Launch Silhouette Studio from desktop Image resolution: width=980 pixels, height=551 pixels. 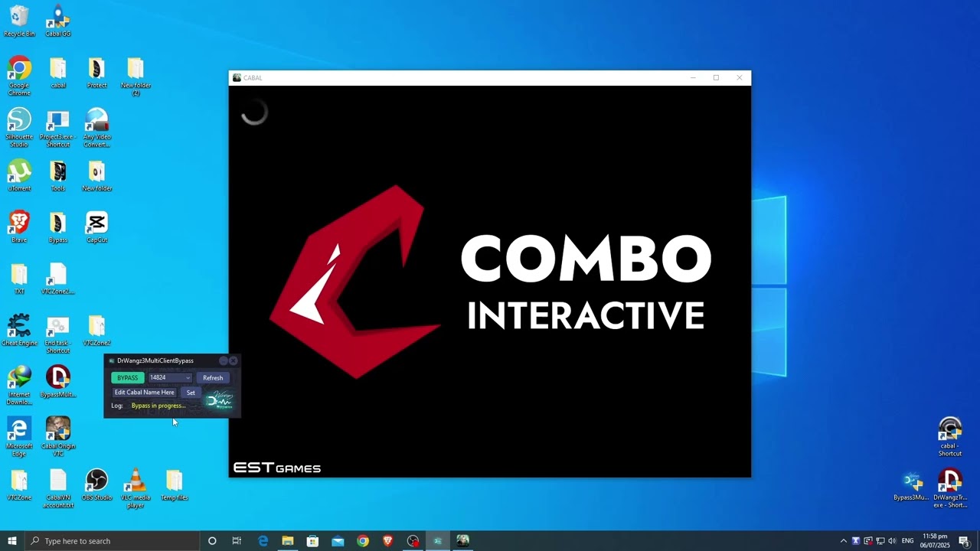coord(19,128)
